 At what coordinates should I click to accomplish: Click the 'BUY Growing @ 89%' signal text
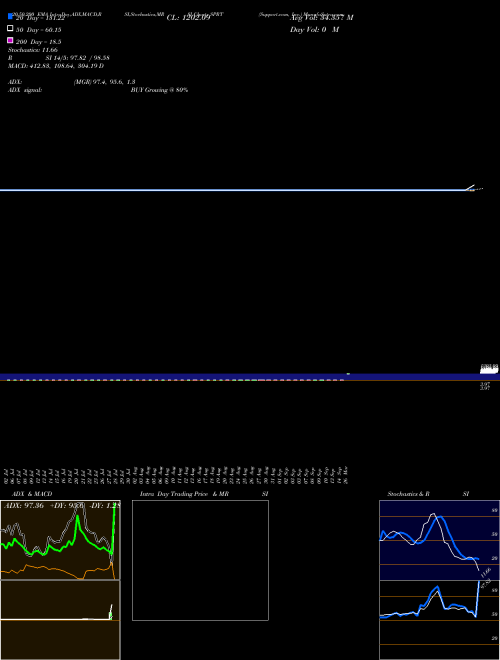pos(159,90)
